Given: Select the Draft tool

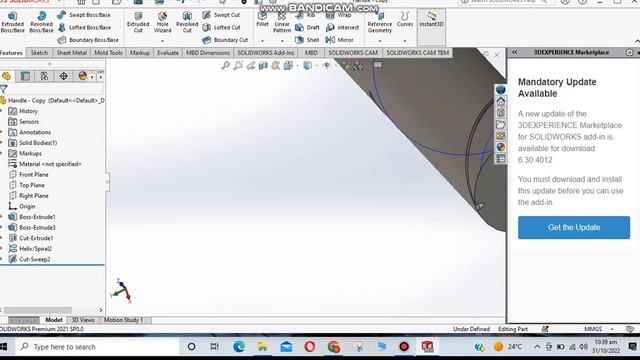Looking at the screenshot, I should 307,27.
